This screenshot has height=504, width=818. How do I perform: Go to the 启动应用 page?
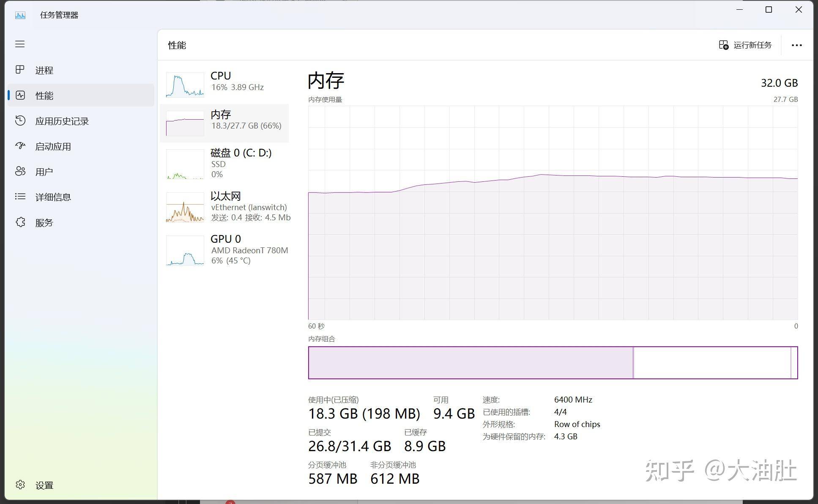click(80, 146)
